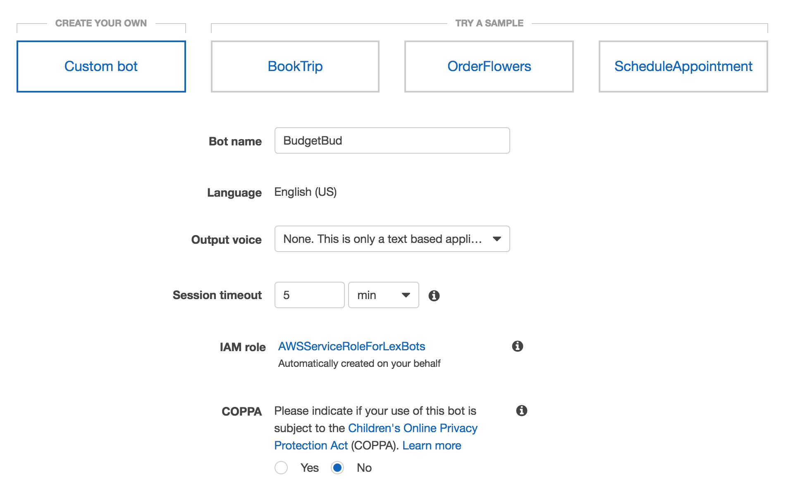Open the Children's Online Privacy Protection Act link

[x=412, y=428]
